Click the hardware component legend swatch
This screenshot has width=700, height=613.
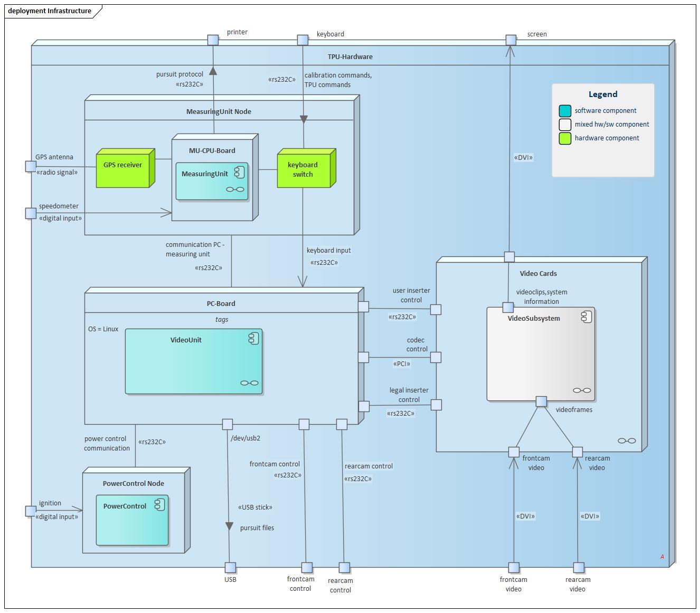565,138
